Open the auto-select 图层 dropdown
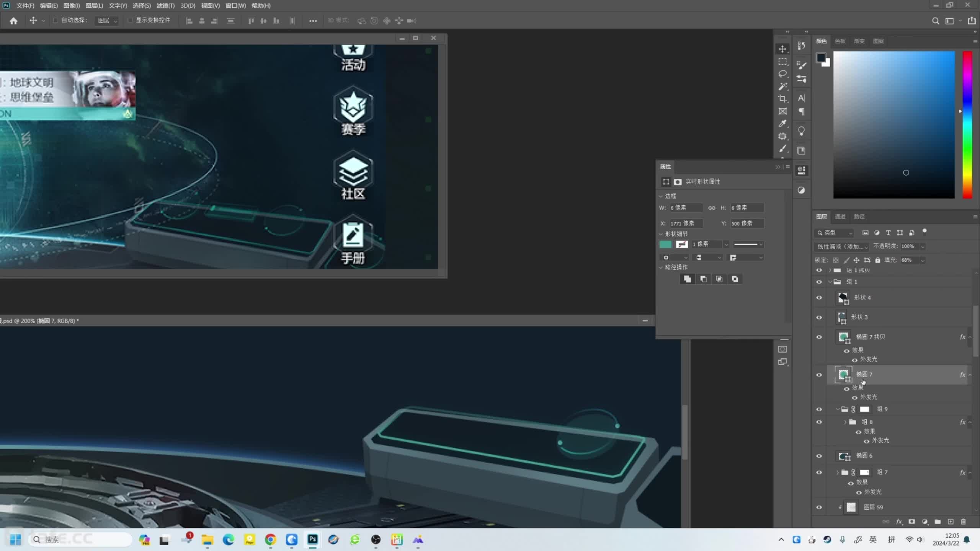Image resolution: width=980 pixels, height=551 pixels. (107, 21)
